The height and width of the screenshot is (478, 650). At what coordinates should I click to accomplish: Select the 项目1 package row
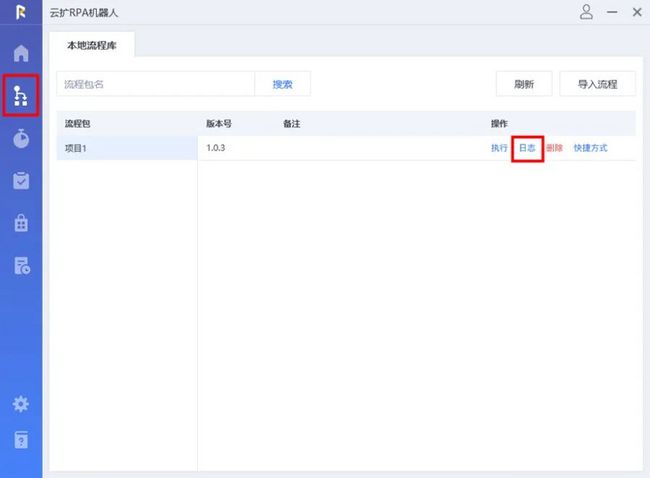pos(127,148)
